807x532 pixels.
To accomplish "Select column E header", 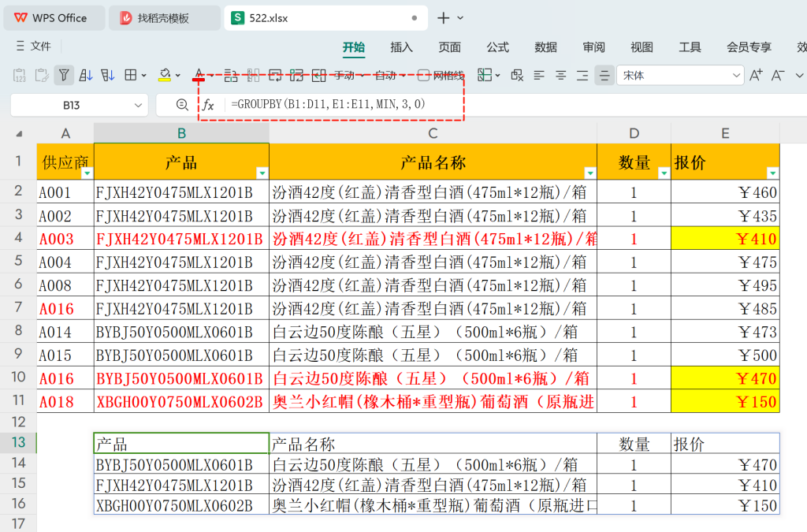I will 725,133.
